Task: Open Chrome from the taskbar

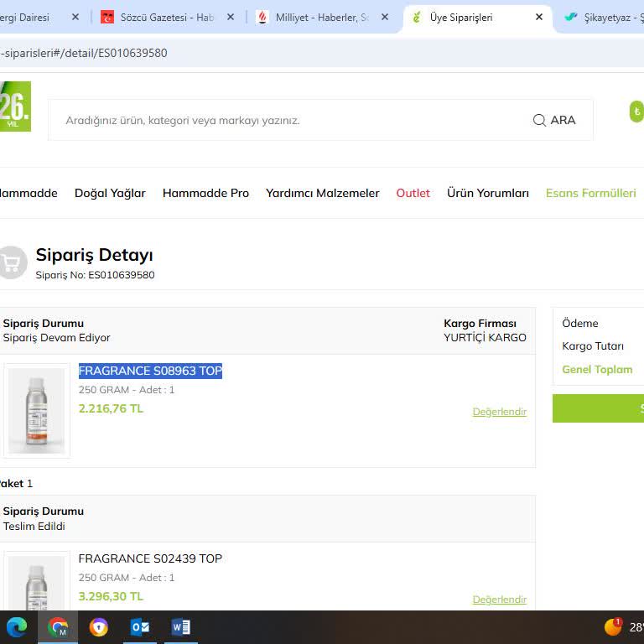Action: (58, 626)
